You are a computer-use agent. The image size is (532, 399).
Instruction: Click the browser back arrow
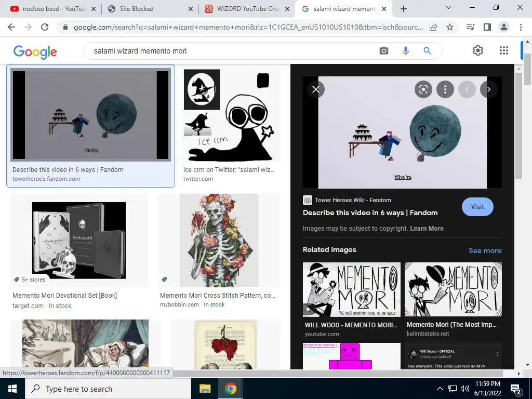tap(11, 27)
